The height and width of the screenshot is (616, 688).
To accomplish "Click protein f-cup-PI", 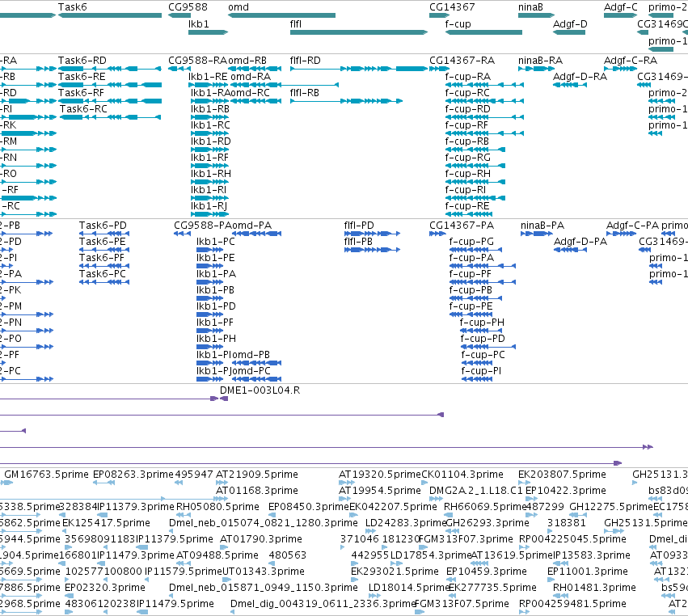I will [x=481, y=371].
